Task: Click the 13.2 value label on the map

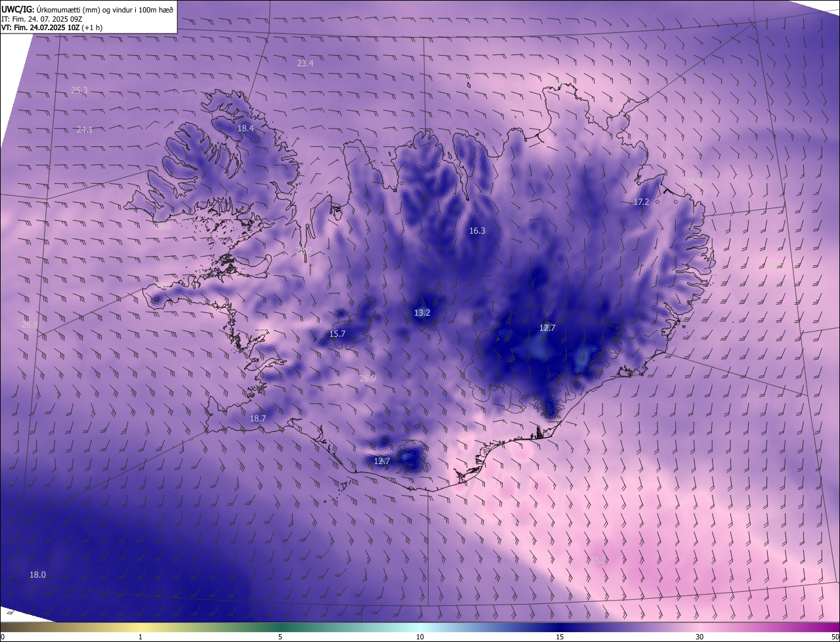Action: [x=422, y=313]
